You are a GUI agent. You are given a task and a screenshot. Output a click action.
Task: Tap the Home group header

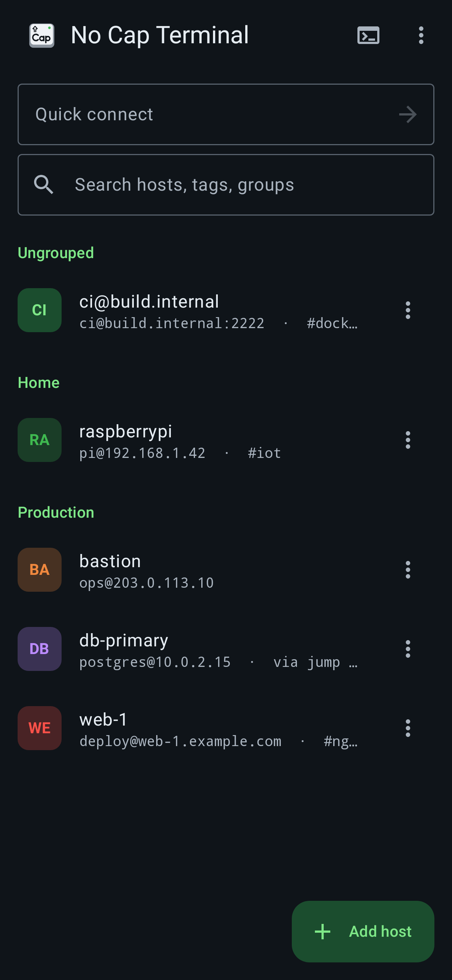point(39,383)
